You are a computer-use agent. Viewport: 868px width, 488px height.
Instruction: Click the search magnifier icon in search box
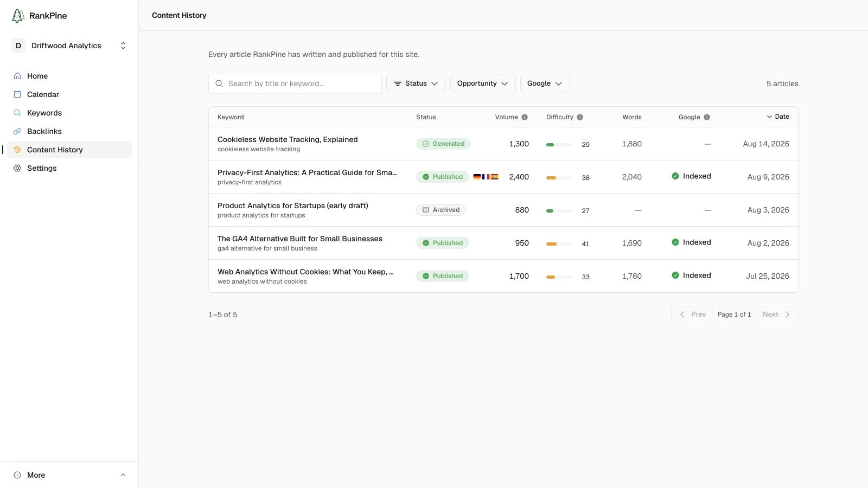pyautogui.click(x=219, y=84)
